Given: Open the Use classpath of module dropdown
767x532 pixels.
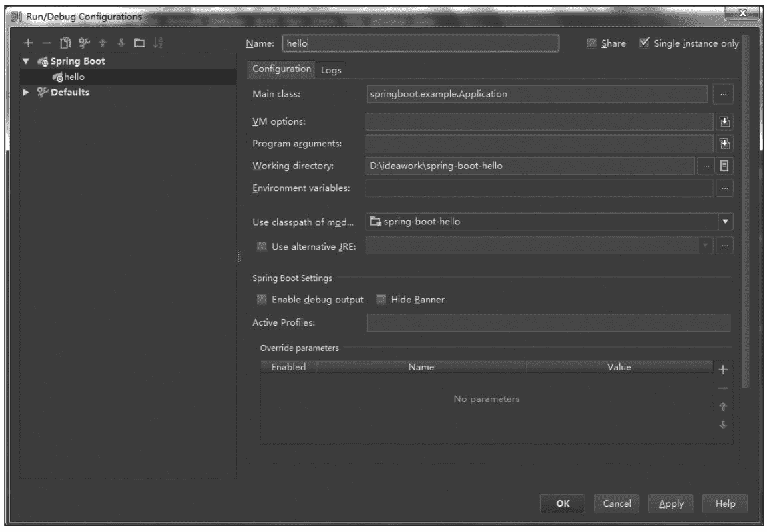Looking at the screenshot, I should click(x=725, y=222).
